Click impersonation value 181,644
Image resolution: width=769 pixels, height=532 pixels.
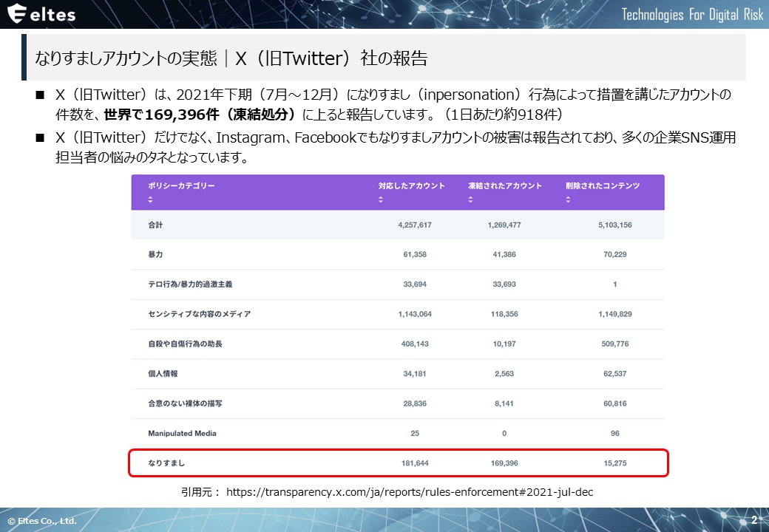tap(415, 463)
